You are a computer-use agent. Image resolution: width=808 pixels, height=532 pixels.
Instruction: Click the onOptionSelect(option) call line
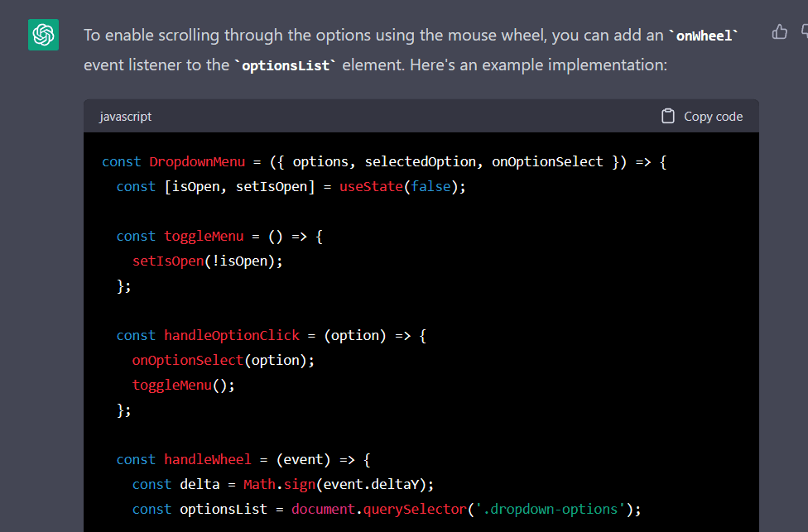tap(224, 360)
